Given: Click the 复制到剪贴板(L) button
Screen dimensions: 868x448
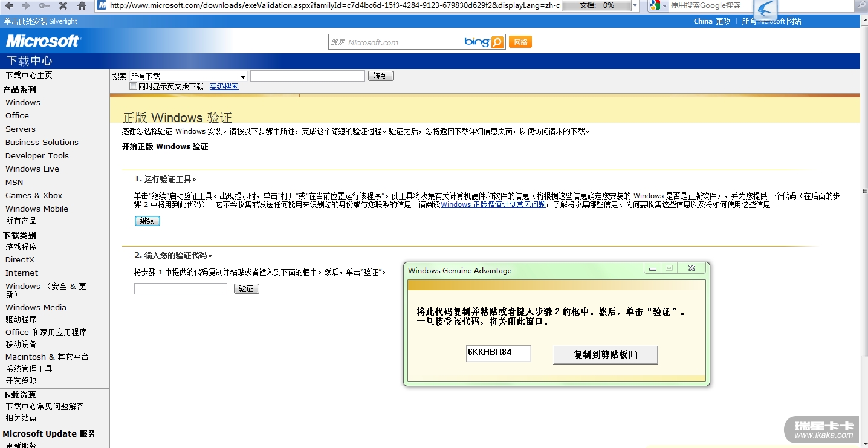Looking at the screenshot, I should (x=606, y=355).
